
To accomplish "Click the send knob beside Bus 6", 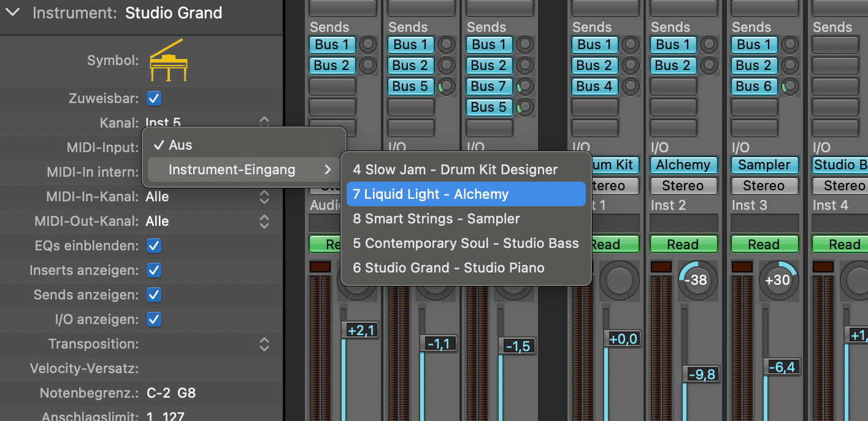I will click(x=790, y=87).
